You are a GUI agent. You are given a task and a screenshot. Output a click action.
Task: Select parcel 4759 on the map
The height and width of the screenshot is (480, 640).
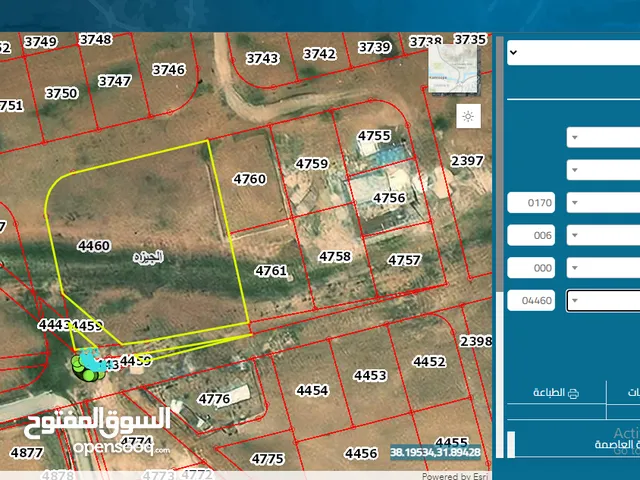click(311, 164)
